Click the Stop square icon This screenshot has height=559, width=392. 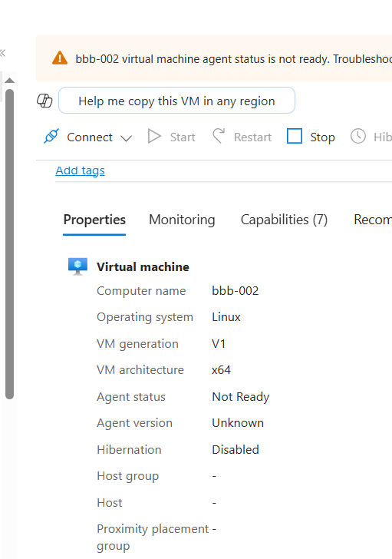295,136
